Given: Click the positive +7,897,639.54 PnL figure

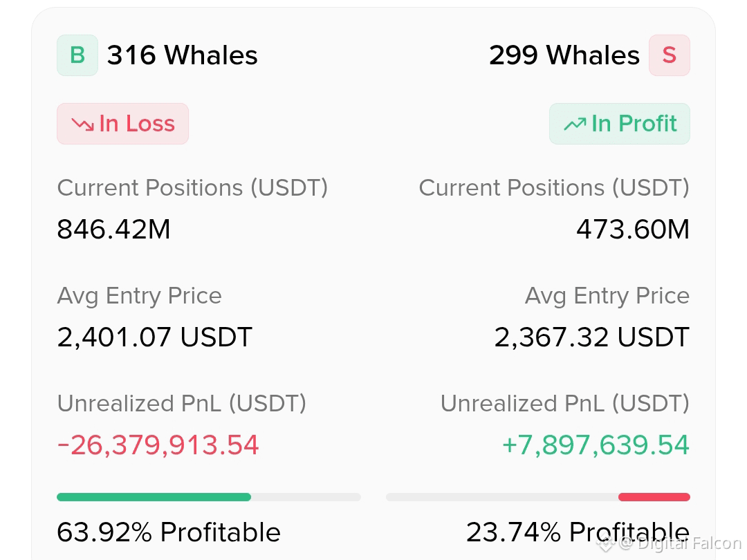Looking at the screenshot, I should [x=596, y=445].
